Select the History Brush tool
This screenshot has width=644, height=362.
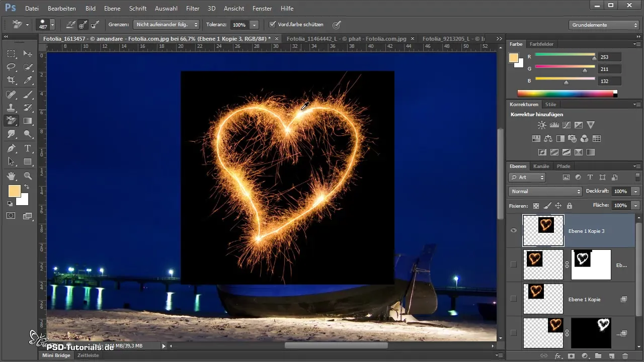click(x=28, y=107)
